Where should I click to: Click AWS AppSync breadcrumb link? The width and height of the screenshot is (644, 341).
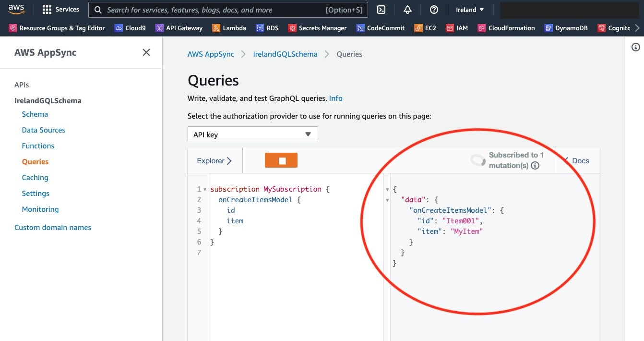tap(211, 54)
